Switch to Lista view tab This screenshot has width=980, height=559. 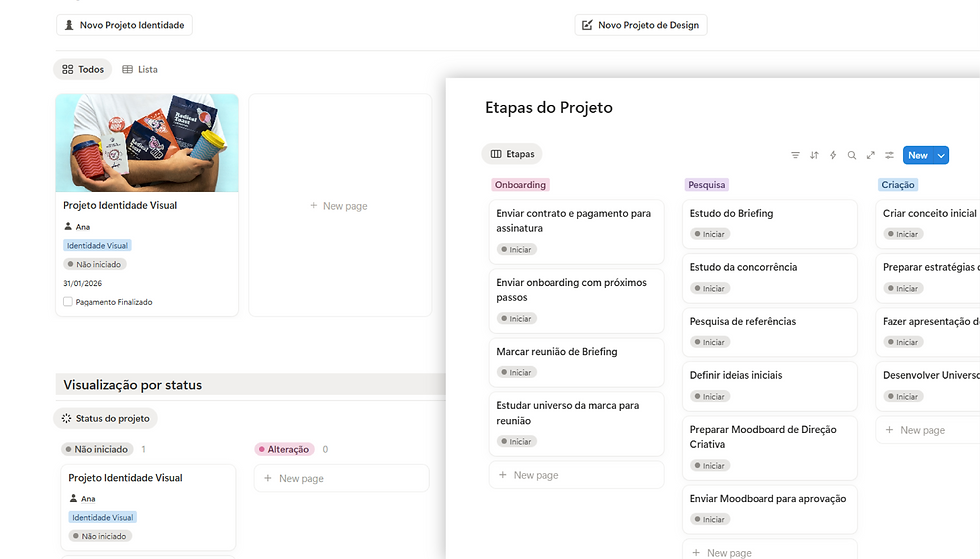tap(140, 69)
